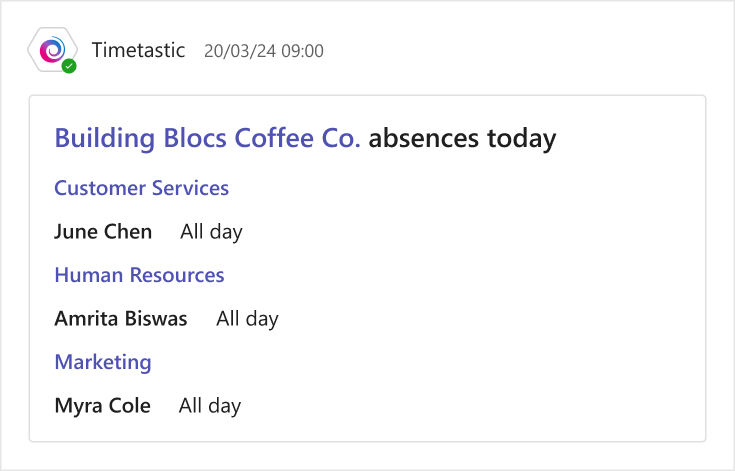Click the absences today heading text
This screenshot has width=735, height=471.
click(462, 138)
